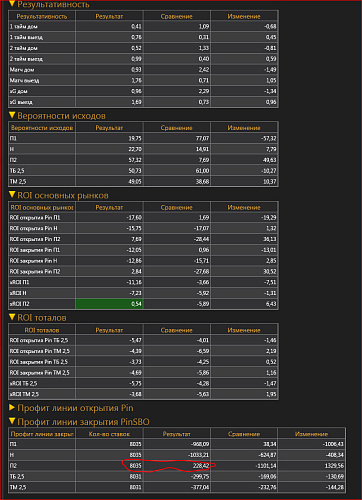Collapse the Профит линии закрытия PinSBO section
Image resolution: width=362 pixels, height=500 pixels.
click(x=12, y=421)
